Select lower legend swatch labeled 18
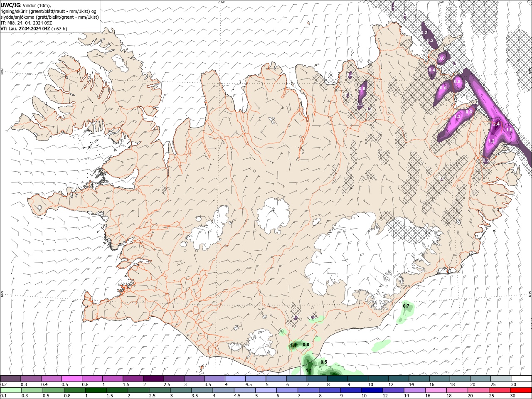Image resolution: width=532 pixels, height=399 pixels. tap(457, 390)
